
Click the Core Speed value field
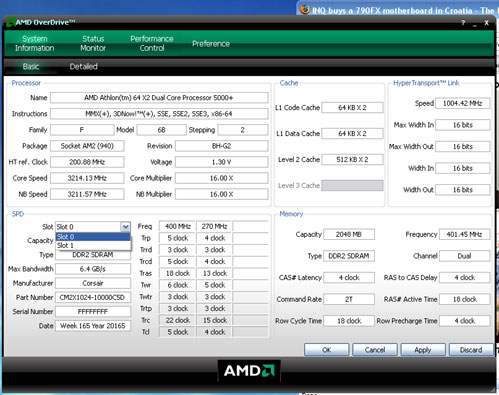click(x=87, y=178)
